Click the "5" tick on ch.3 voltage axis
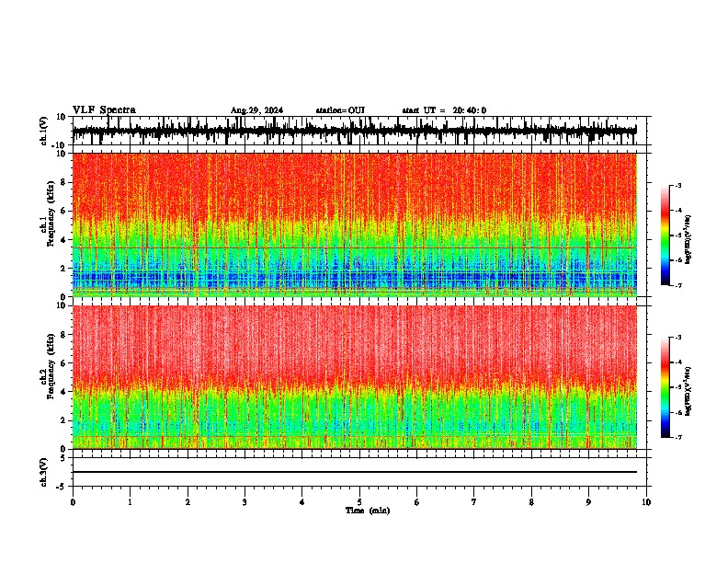This screenshot has width=728, height=563. tap(63, 457)
